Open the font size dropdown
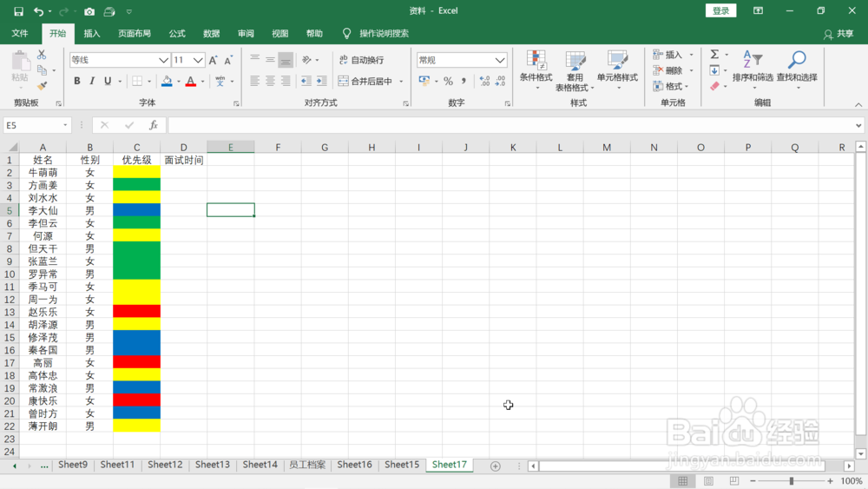Viewport: 868px width, 489px height. click(x=198, y=60)
